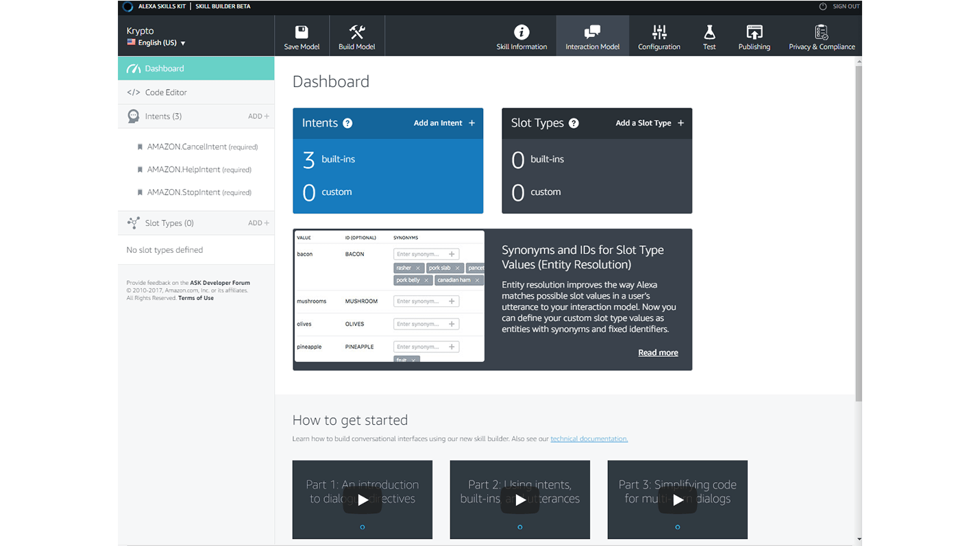This screenshot has width=980, height=546.
Task: Open the Configuration sliders icon
Action: 659,32
